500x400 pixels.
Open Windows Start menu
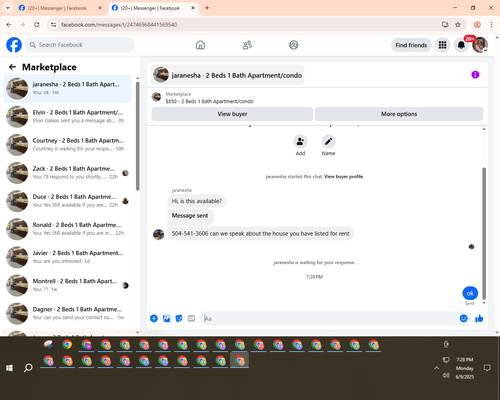click(x=9, y=368)
